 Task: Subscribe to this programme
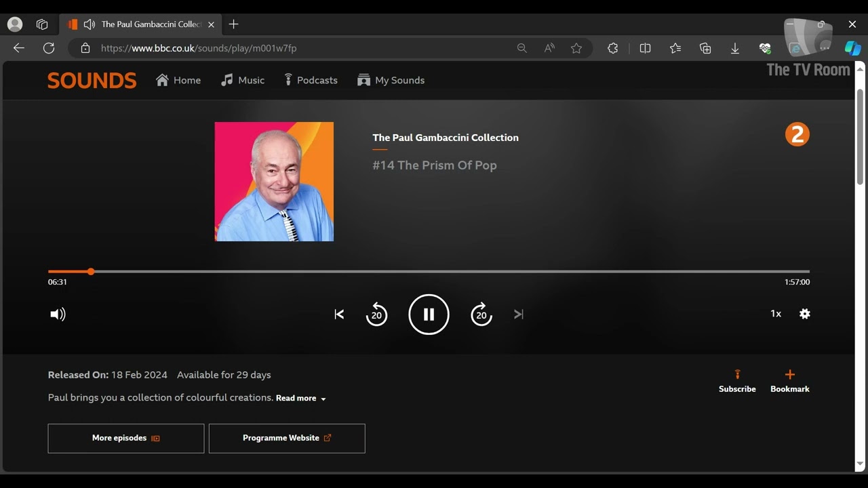(737, 381)
